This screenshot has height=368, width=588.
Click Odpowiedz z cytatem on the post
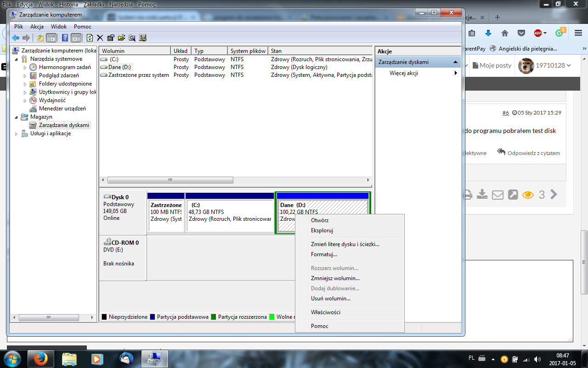(x=529, y=153)
